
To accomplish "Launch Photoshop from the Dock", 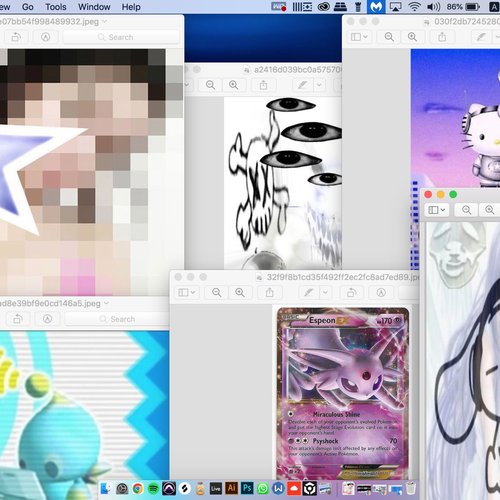I will (247, 488).
